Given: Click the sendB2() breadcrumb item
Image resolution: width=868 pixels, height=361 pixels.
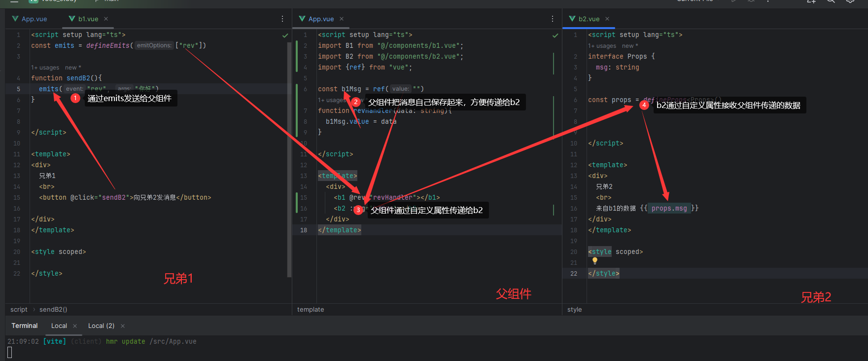Looking at the screenshot, I should coord(53,310).
